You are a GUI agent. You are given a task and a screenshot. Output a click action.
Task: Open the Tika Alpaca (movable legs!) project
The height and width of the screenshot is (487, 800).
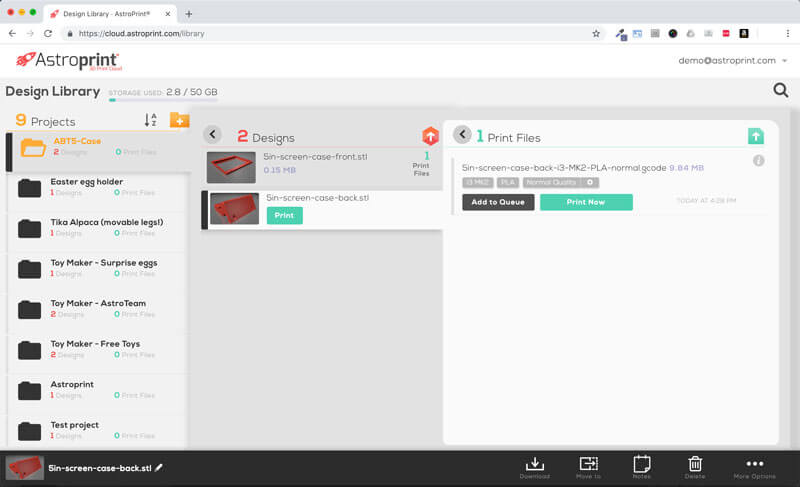point(97,228)
